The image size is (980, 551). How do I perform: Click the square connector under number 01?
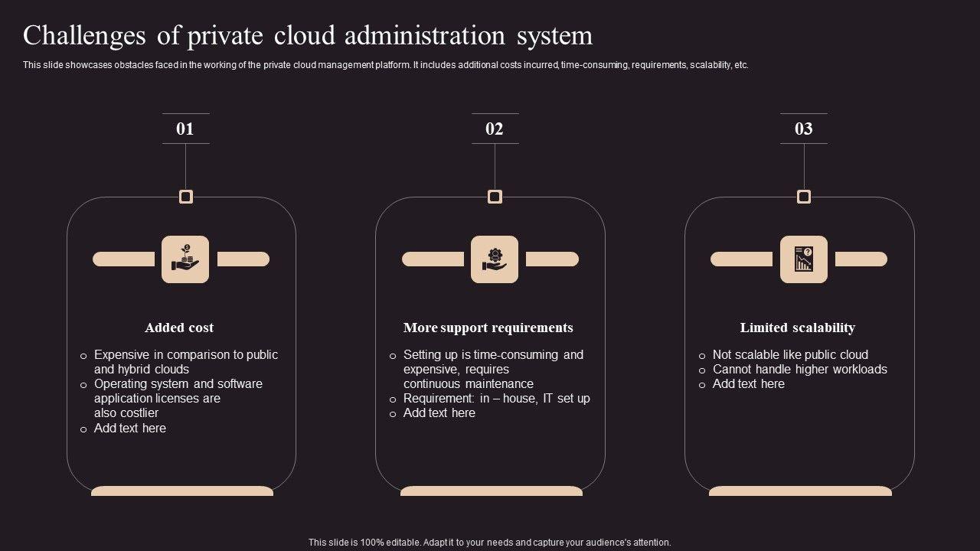point(185,197)
